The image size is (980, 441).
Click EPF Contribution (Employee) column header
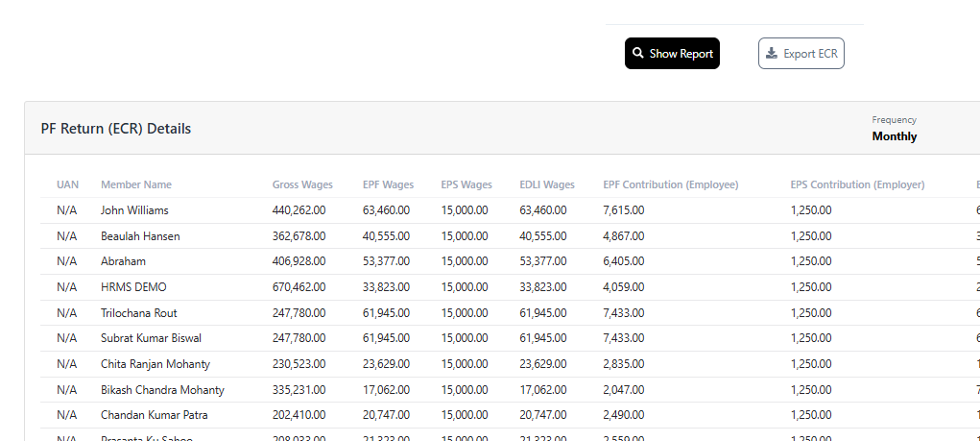[x=670, y=184]
